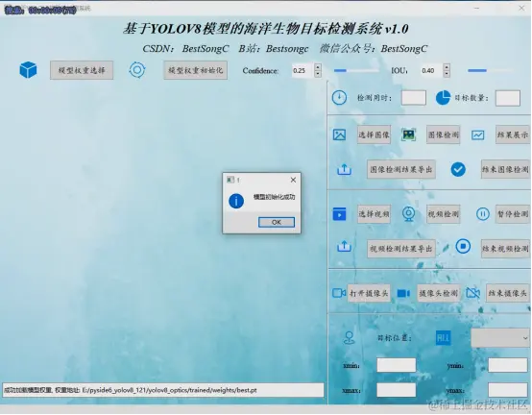Click the webcam icon beside 视频检测
Screen dimensions: 532x415
pyautogui.click(x=408, y=214)
